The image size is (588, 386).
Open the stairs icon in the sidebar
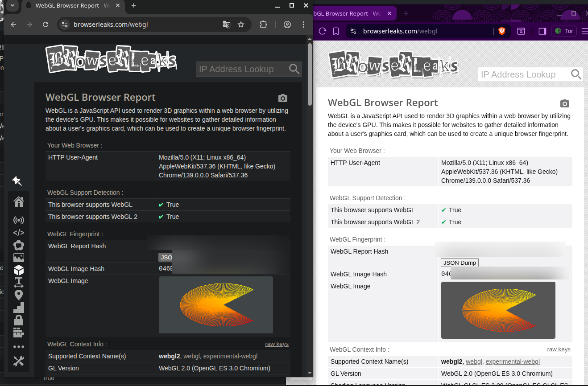tap(19, 308)
